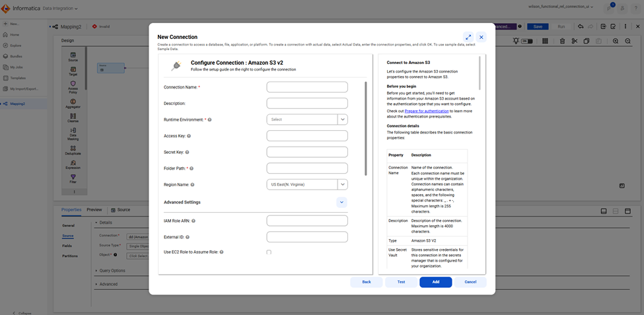The height and width of the screenshot is (315, 644).
Task: Click the Save button in mapping toolbar
Action: [x=538, y=26]
